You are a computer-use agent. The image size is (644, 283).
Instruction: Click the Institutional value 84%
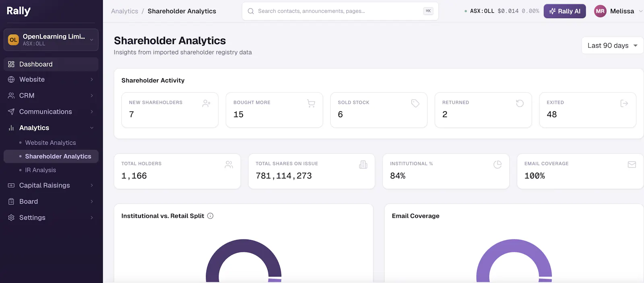point(398,176)
